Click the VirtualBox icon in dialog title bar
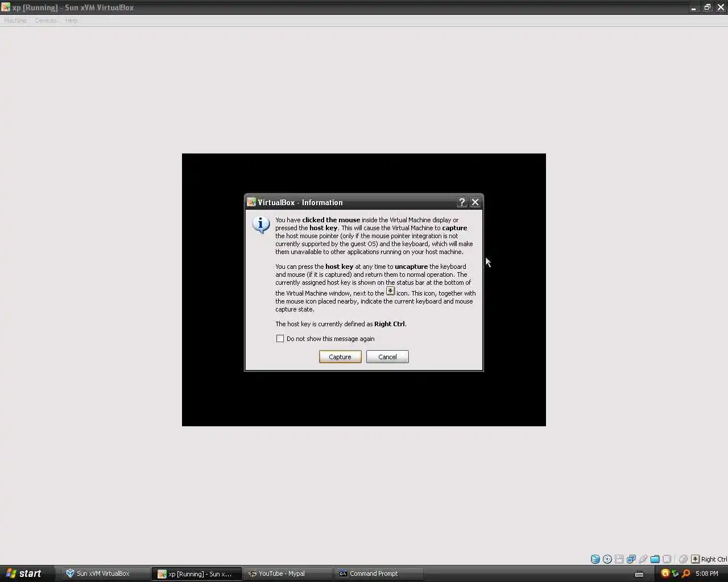Screen dimensions: 728x582 pyautogui.click(x=251, y=202)
